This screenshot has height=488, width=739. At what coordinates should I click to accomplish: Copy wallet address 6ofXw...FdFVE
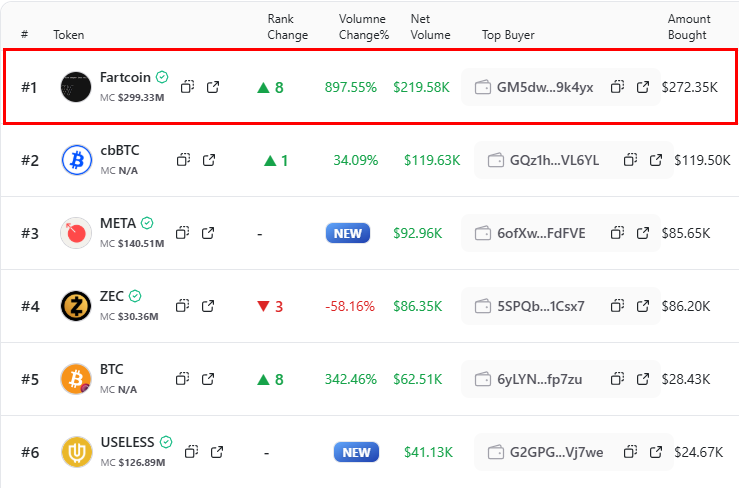coord(617,233)
